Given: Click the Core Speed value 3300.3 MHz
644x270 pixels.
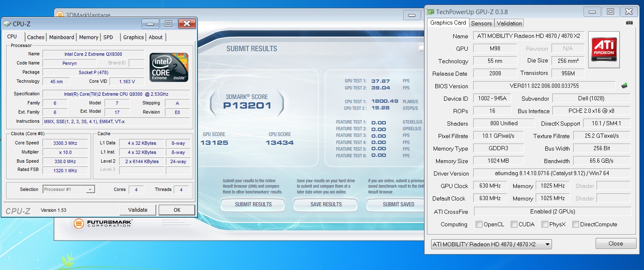Looking at the screenshot, I should pyautogui.click(x=64, y=143).
